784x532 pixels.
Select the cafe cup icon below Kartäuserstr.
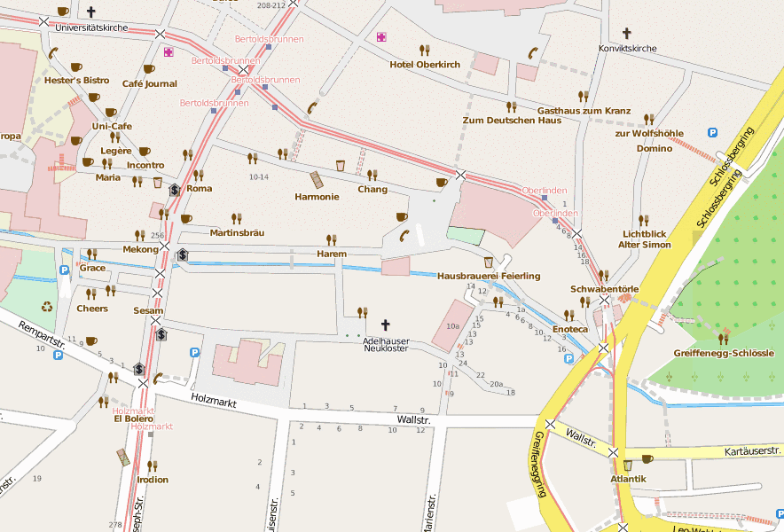647,458
